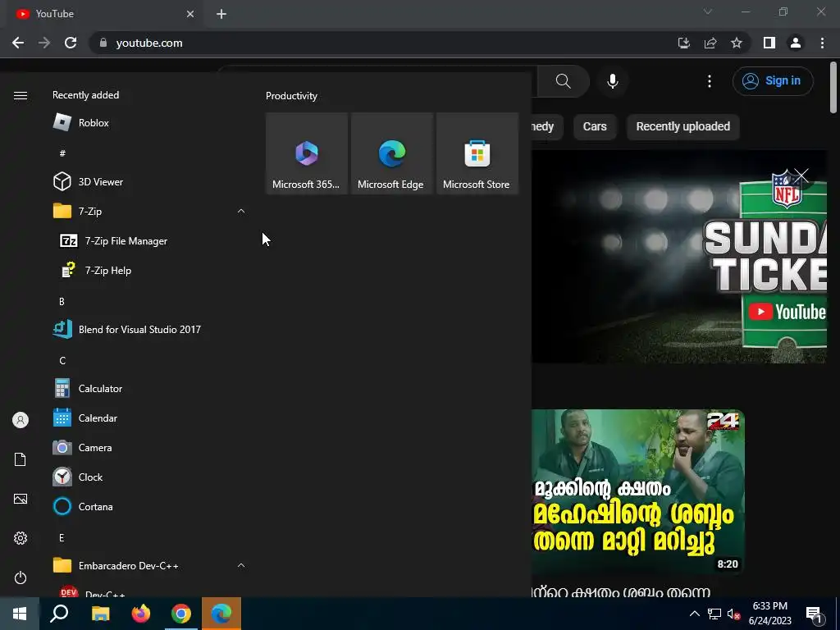Open the user account icon in Start

[x=21, y=420]
